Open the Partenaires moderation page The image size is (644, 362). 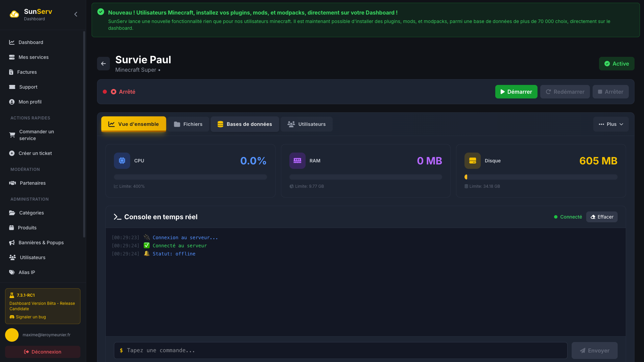coord(32,183)
